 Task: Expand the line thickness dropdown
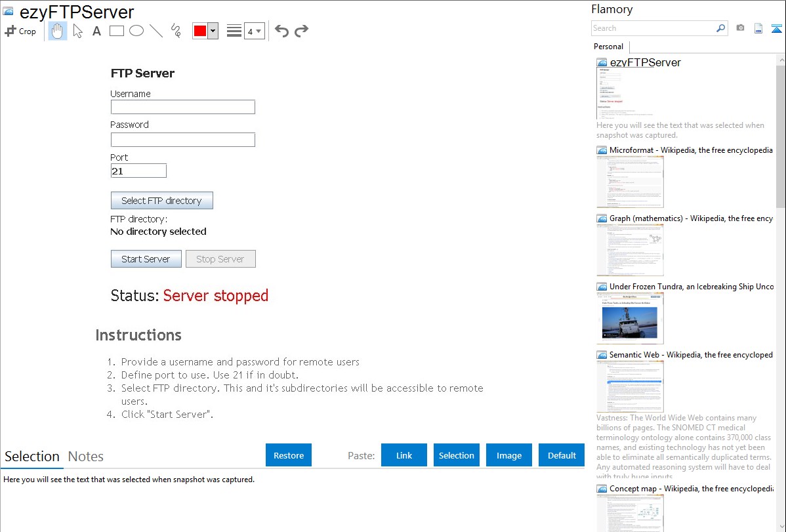pyautogui.click(x=254, y=31)
